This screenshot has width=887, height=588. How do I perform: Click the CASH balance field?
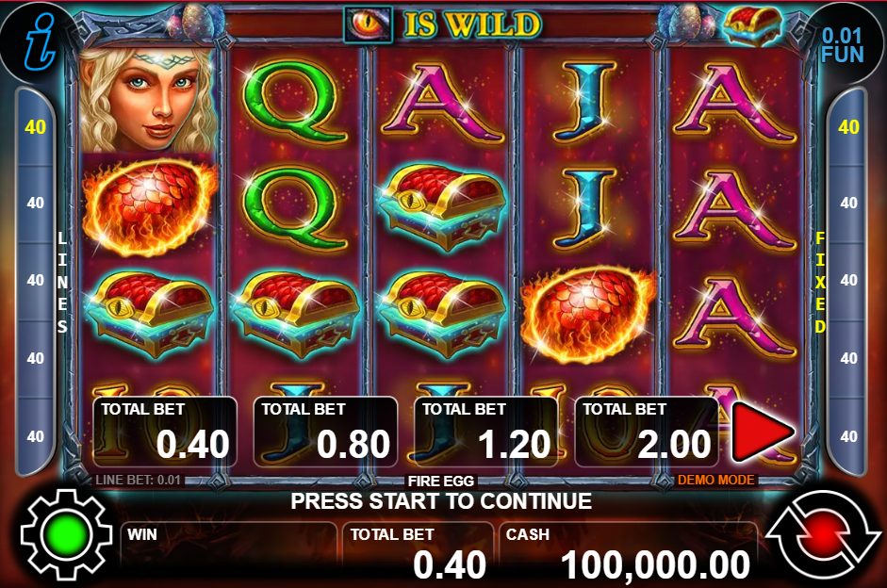click(x=629, y=552)
